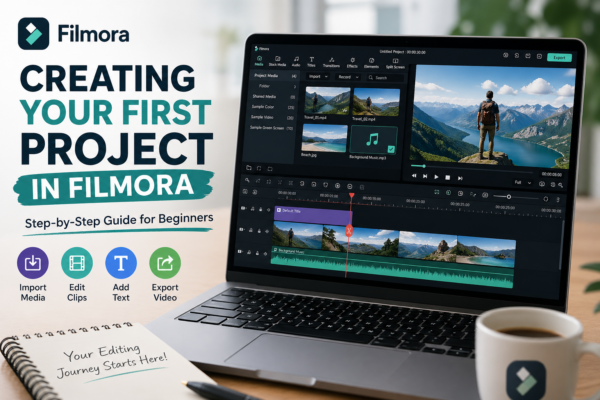Viewport: 600px width, 400px height.
Task: Click the Filmora logo on coffee mug
Action: point(526,380)
